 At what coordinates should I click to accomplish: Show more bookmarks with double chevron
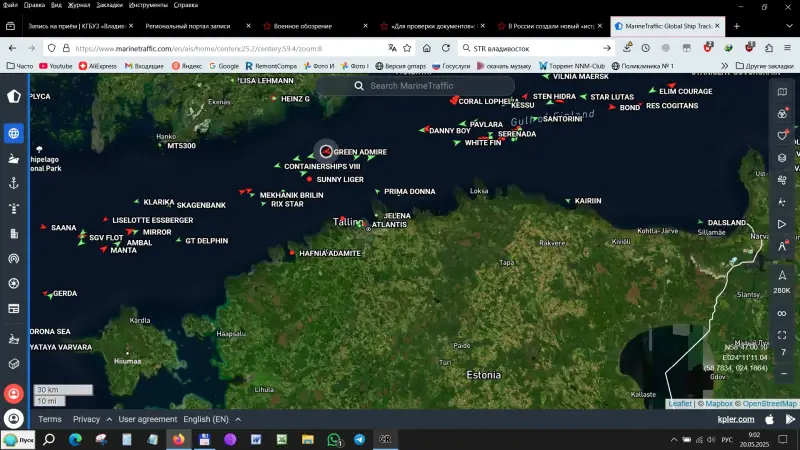[x=724, y=66]
